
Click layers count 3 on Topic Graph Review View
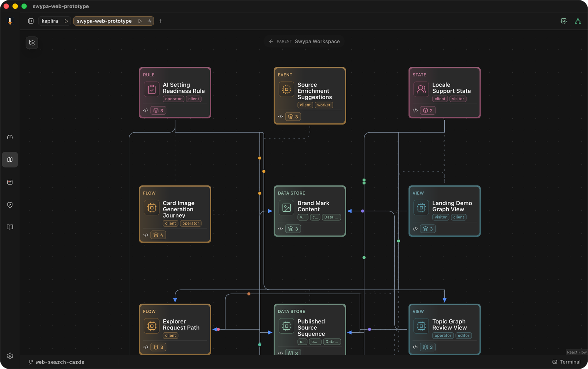[x=428, y=347]
